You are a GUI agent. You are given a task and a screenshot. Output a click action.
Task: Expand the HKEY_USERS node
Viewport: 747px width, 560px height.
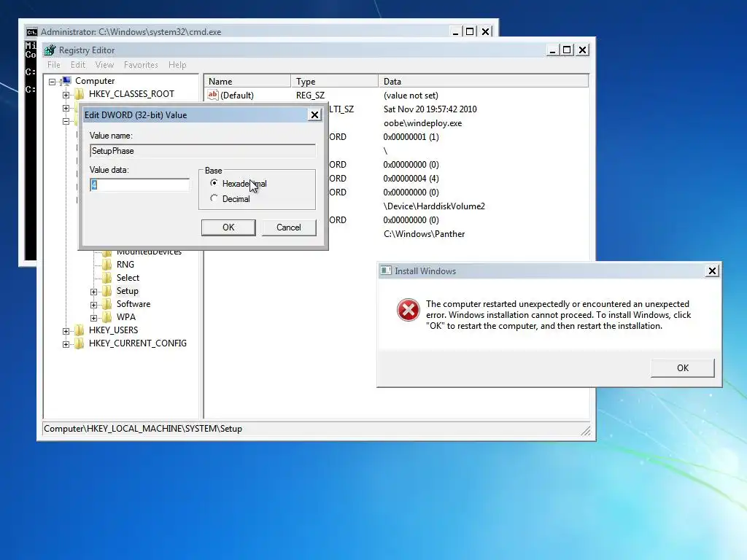pos(66,331)
